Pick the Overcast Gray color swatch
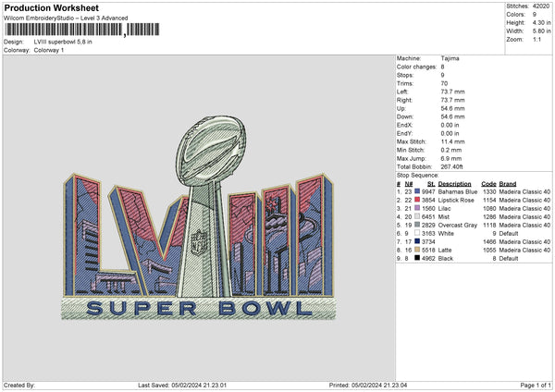Image resolution: width=555 pixels, height=392 pixels. click(417, 225)
